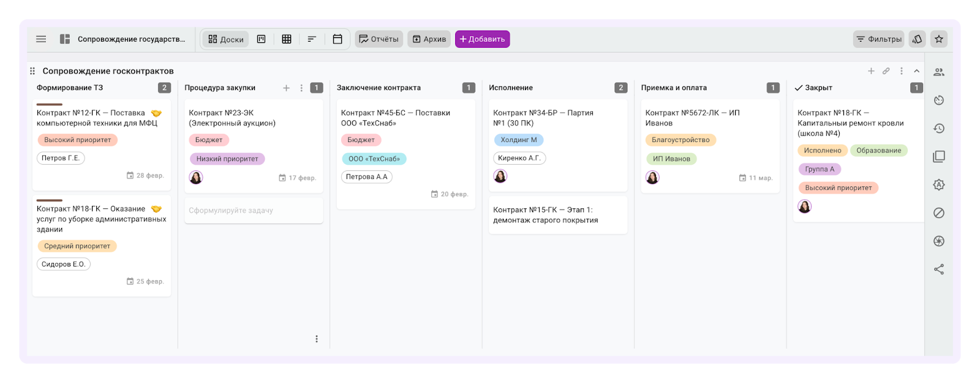
Task: Click the Киренко А.Г. chip
Action: coord(519,158)
